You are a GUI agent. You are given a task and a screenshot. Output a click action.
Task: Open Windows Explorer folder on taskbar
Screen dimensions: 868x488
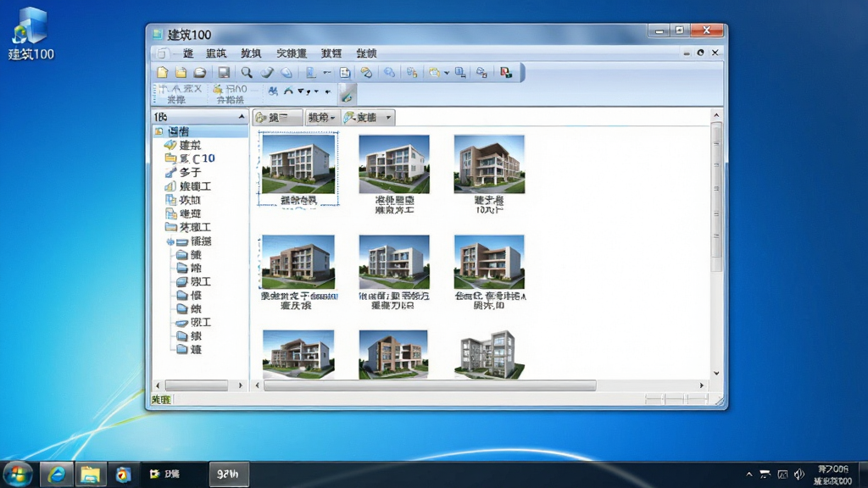90,474
